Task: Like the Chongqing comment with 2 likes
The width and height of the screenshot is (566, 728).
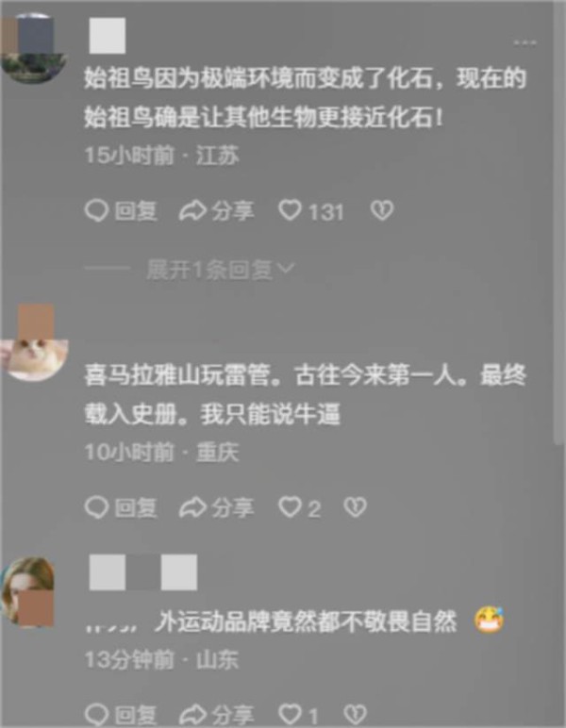Action: coord(290,507)
